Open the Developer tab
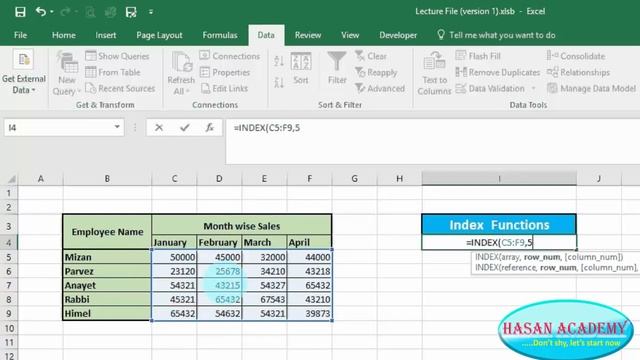 [398, 35]
